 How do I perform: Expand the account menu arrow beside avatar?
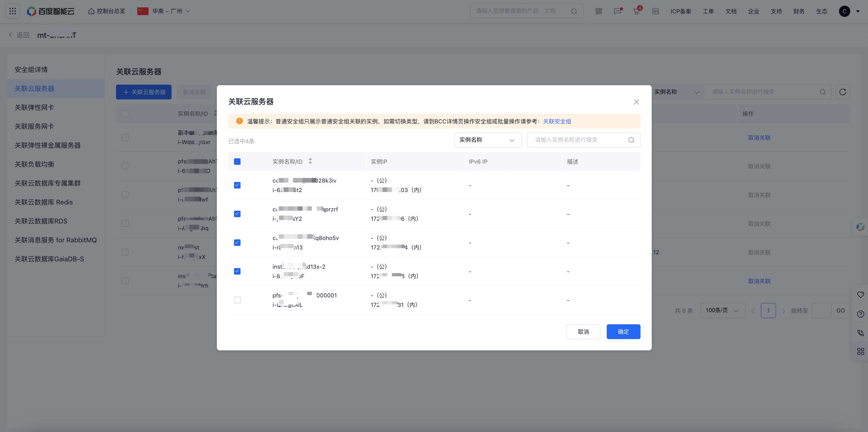(858, 11)
